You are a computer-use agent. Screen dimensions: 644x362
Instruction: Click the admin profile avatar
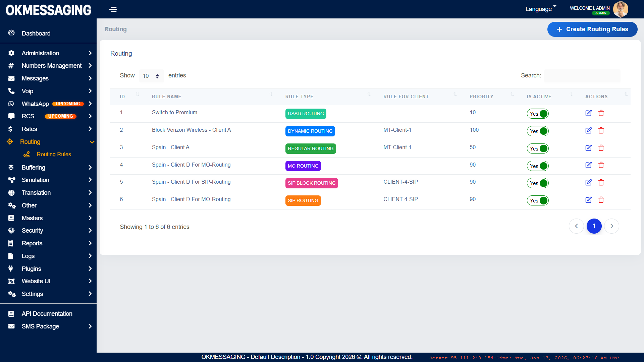tap(620, 9)
